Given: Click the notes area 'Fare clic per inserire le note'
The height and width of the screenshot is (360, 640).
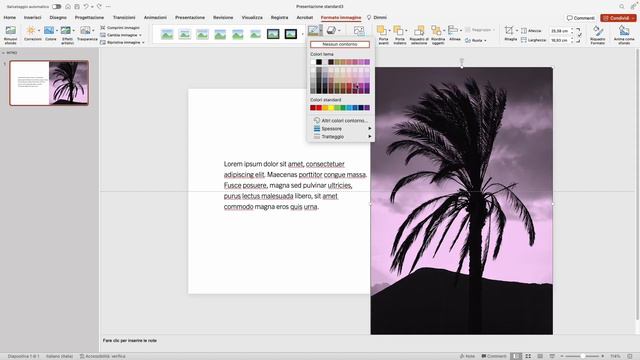Looking at the screenshot, I should pyautogui.click(x=130, y=340).
